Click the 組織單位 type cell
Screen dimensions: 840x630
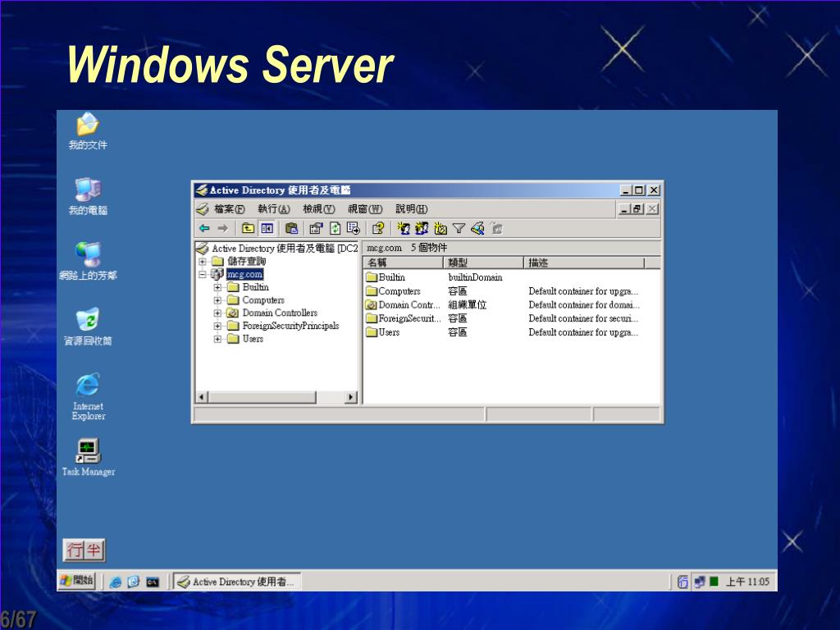(x=467, y=305)
